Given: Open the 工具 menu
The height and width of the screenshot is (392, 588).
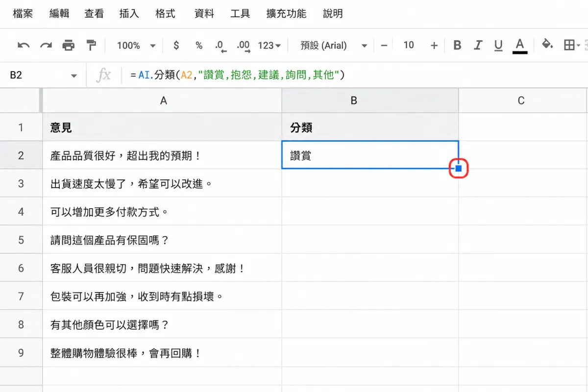Looking at the screenshot, I should tap(241, 14).
